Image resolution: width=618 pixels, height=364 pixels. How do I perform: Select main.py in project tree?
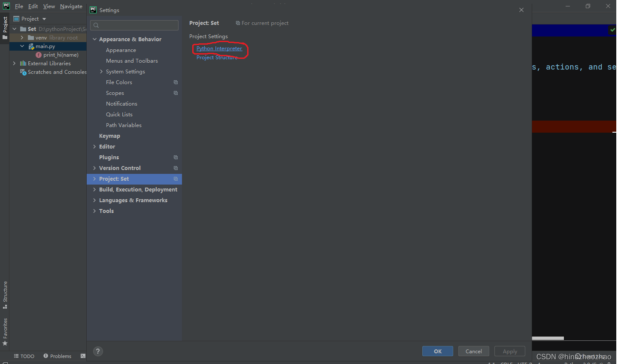pos(45,46)
